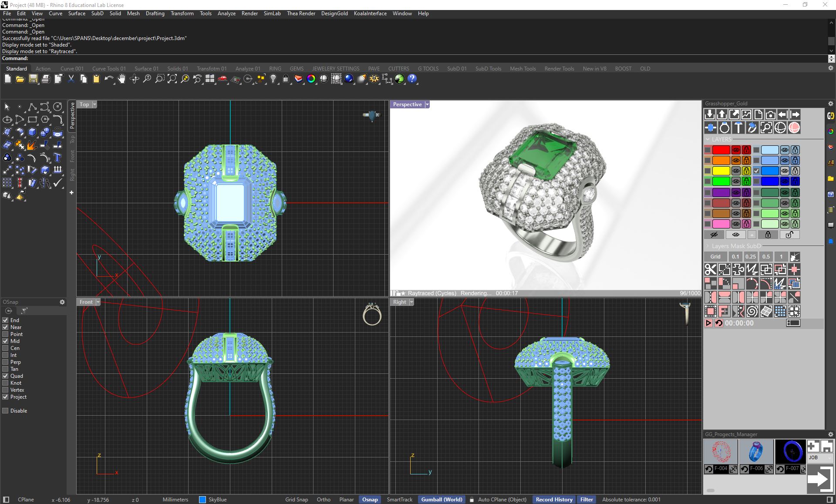
Task: Click the ring builder icon
Action: coord(724,128)
